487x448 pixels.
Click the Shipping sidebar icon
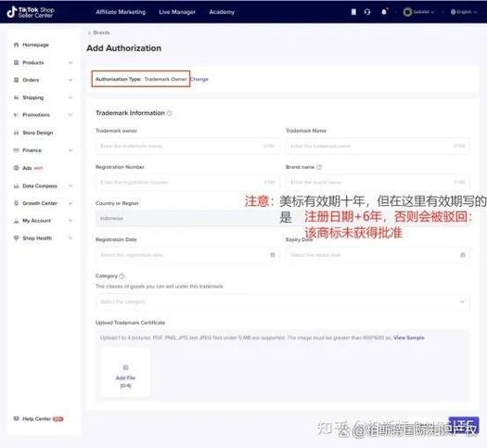[16, 97]
